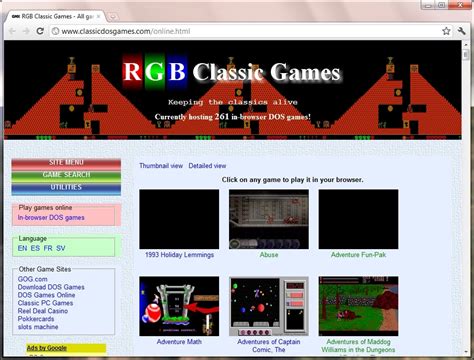This screenshot has width=474, height=360.
Task: Click the browser back arrow
Action: pos(12,31)
